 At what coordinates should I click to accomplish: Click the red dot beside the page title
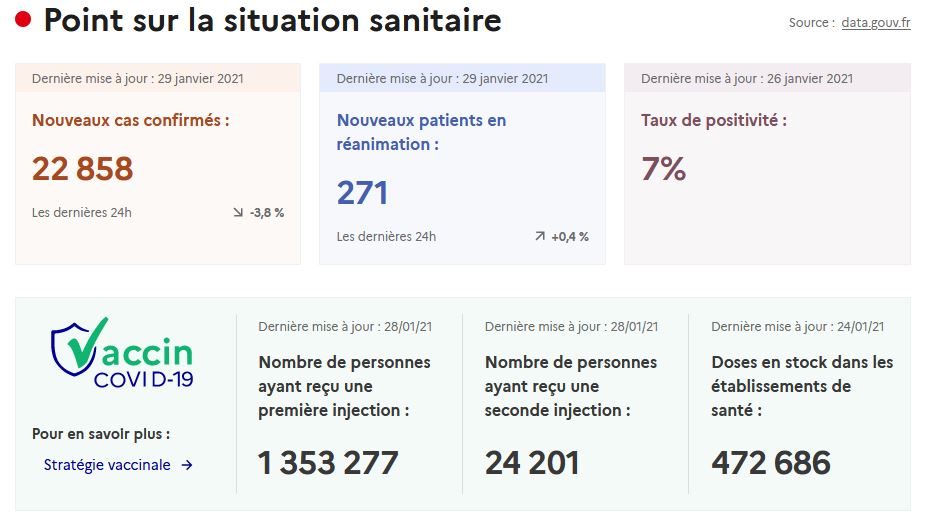click(22, 20)
